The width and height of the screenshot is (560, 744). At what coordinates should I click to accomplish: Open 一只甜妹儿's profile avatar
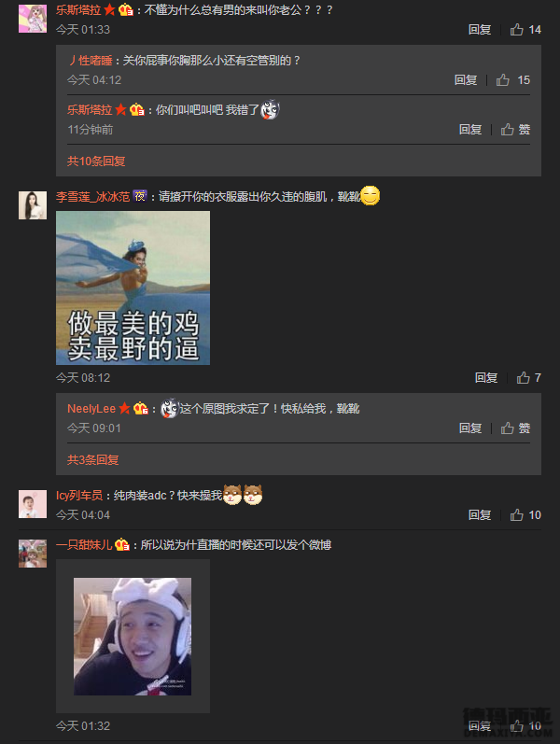[33, 554]
